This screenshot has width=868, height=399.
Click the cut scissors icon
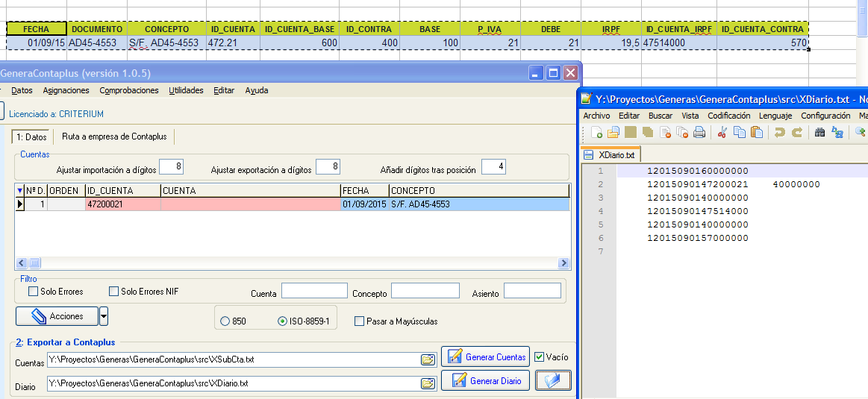click(x=722, y=132)
